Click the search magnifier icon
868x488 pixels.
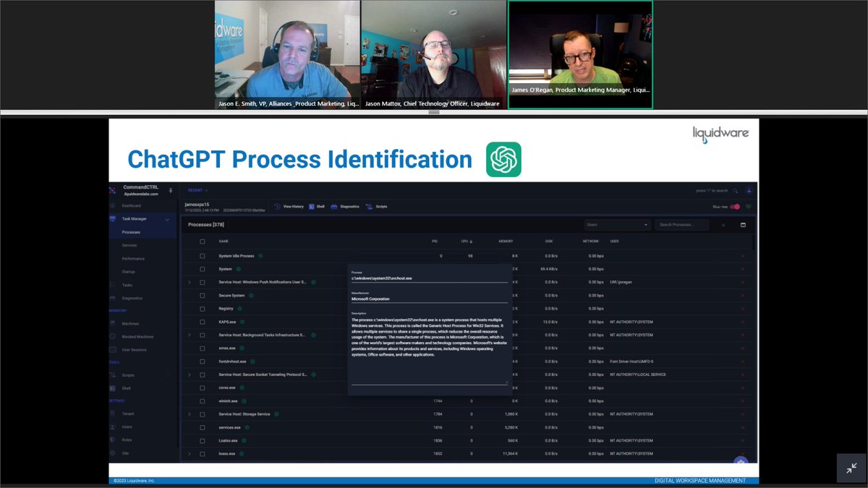pyautogui.click(x=736, y=191)
